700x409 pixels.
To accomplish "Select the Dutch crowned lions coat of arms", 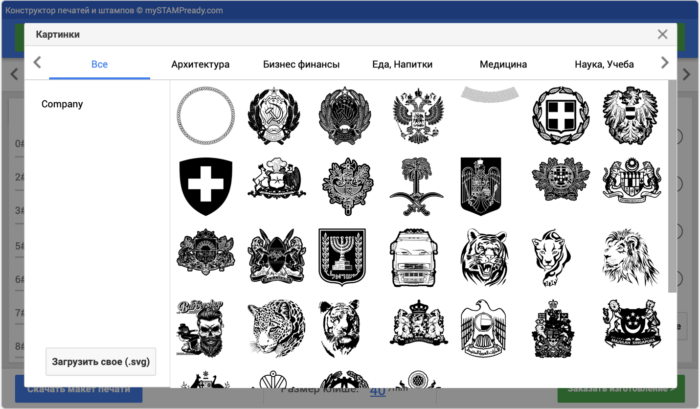I will point(418,322).
